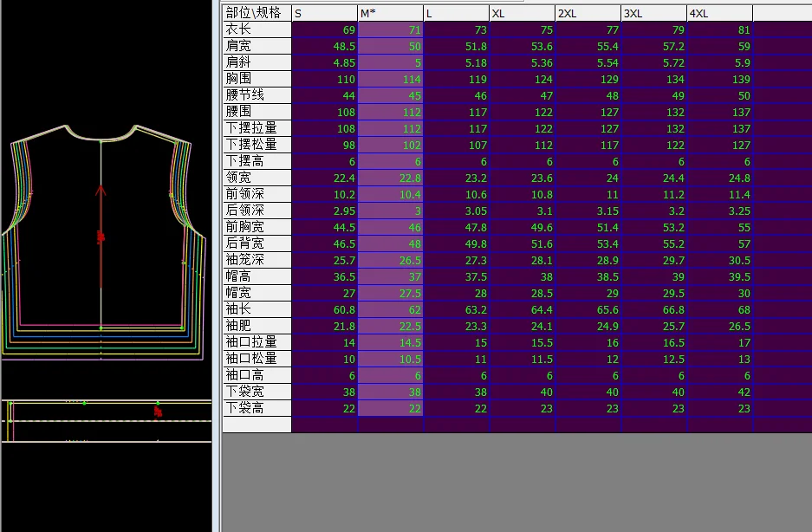Click the 部位\规格 corner header cell
Image resolution: width=812 pixels, height=532 pixels.
257,13
